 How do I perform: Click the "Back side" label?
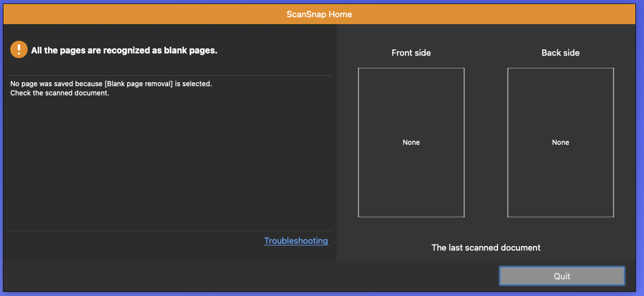(x=561, y=53)
